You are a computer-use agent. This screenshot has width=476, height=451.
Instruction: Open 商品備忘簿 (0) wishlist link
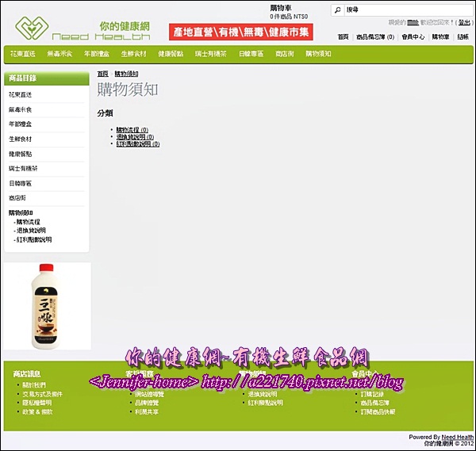coord(375,37)
